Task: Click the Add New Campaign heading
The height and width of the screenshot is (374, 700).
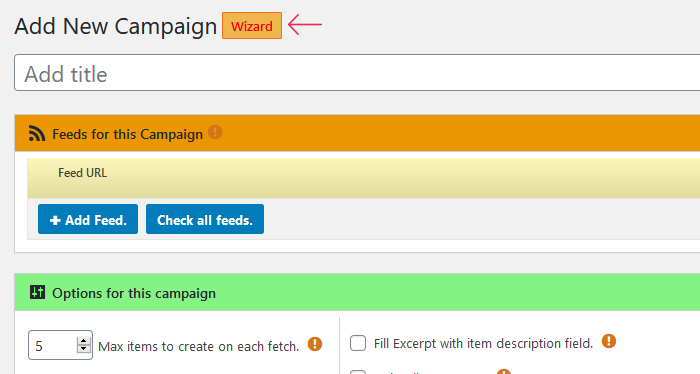Action: (116, 26)
